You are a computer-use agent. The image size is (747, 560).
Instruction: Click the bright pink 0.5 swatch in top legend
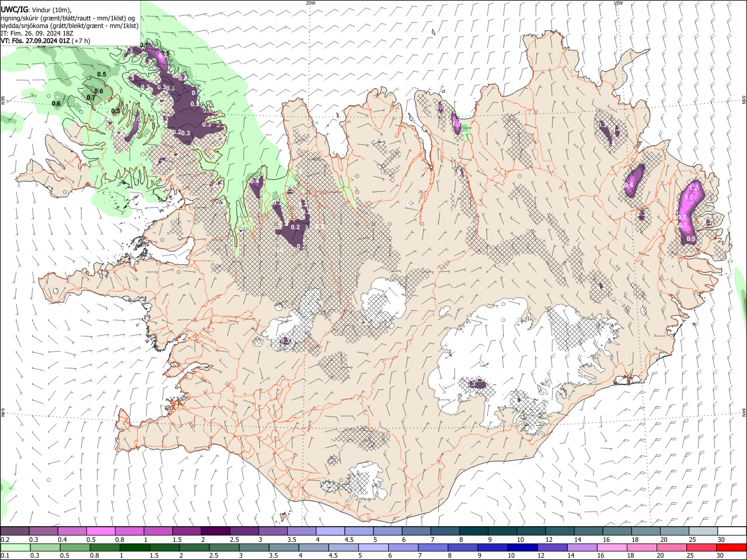click(x=100, y=531)
